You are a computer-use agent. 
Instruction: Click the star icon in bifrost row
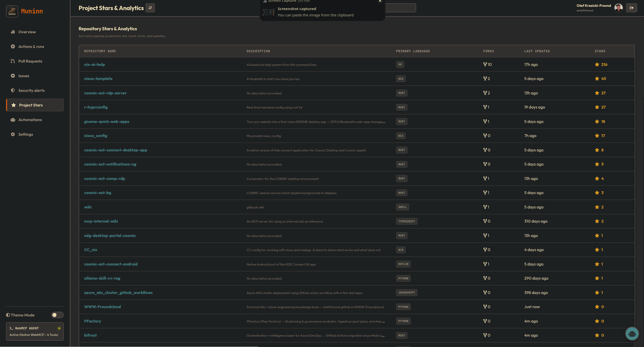coord(597,335)
